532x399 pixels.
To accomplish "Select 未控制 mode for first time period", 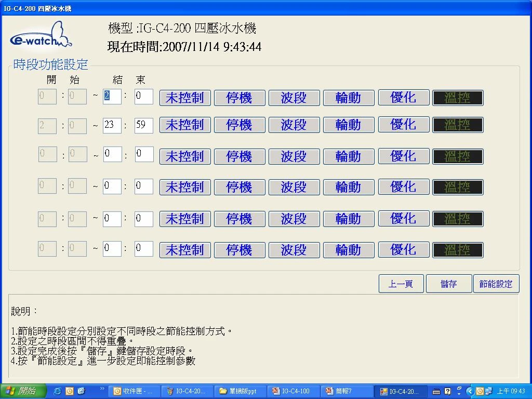I will coord(185,98).
